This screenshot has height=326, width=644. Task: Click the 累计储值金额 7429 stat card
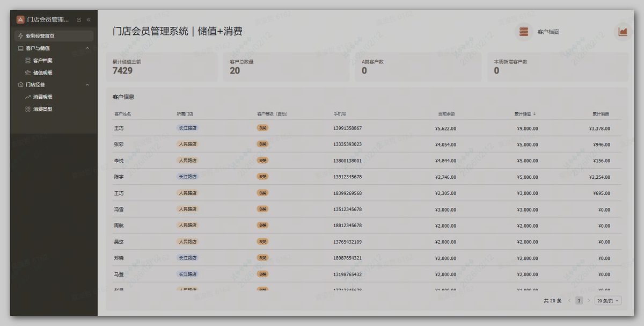162,67
